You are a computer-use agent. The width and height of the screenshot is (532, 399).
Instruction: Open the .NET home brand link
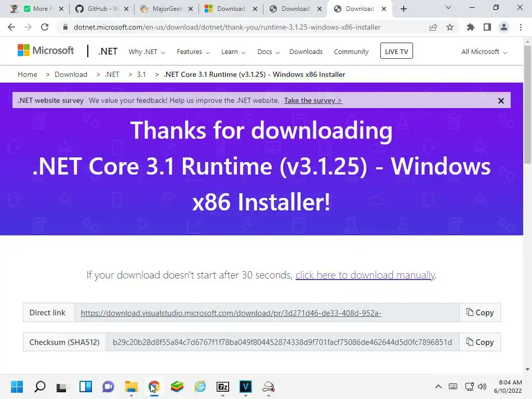[x=108, y=51]
